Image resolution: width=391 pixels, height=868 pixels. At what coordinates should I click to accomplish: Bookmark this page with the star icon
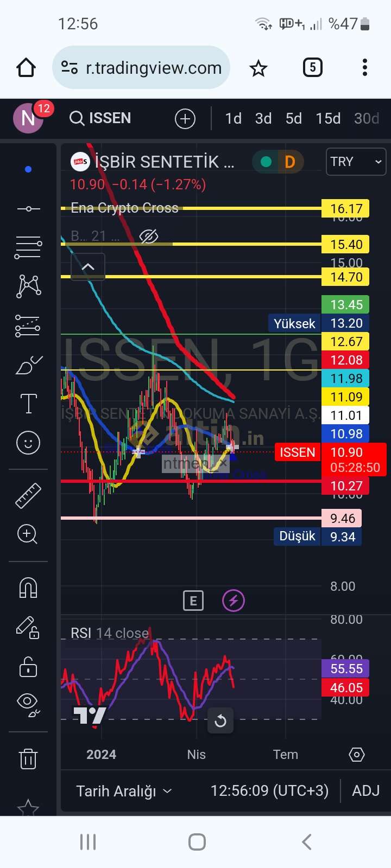coord(258,68)
